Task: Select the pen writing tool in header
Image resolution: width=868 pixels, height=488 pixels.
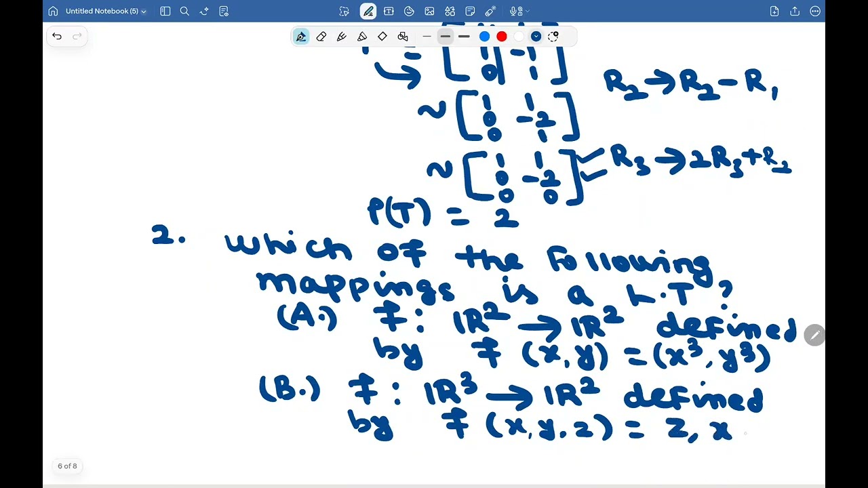Action: click(368, 11)
